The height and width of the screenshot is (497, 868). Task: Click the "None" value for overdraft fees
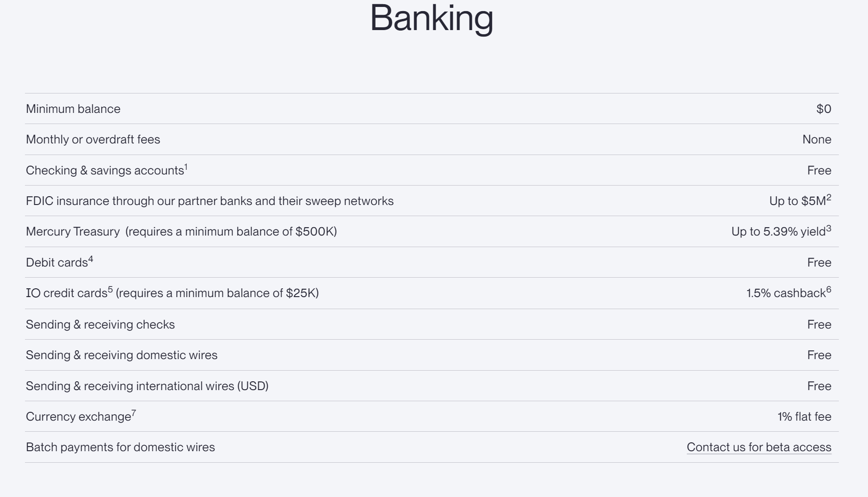(817, 140)
